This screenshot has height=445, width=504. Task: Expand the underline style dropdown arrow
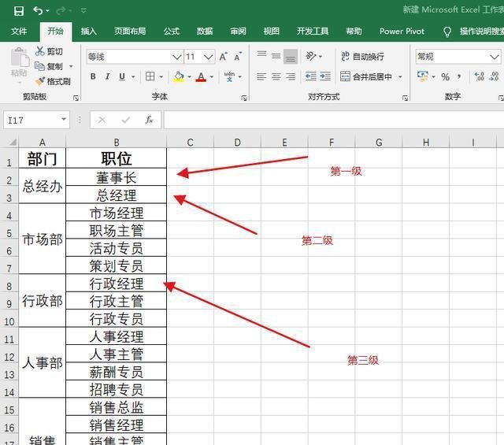click(x=133, y=76)
